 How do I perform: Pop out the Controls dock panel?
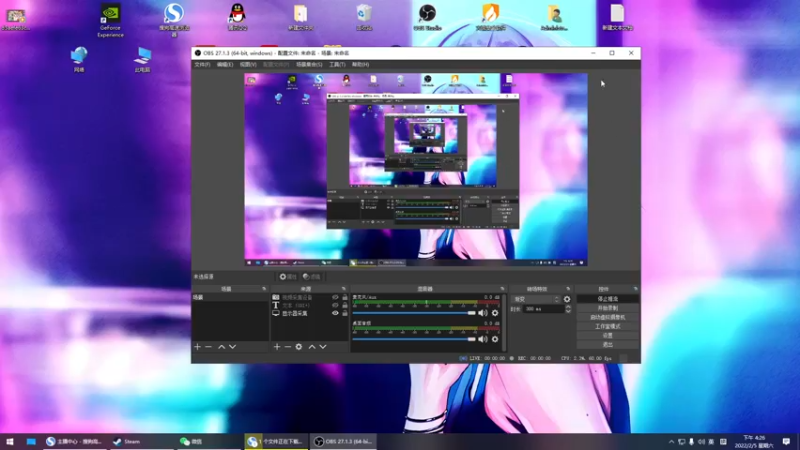635,289
